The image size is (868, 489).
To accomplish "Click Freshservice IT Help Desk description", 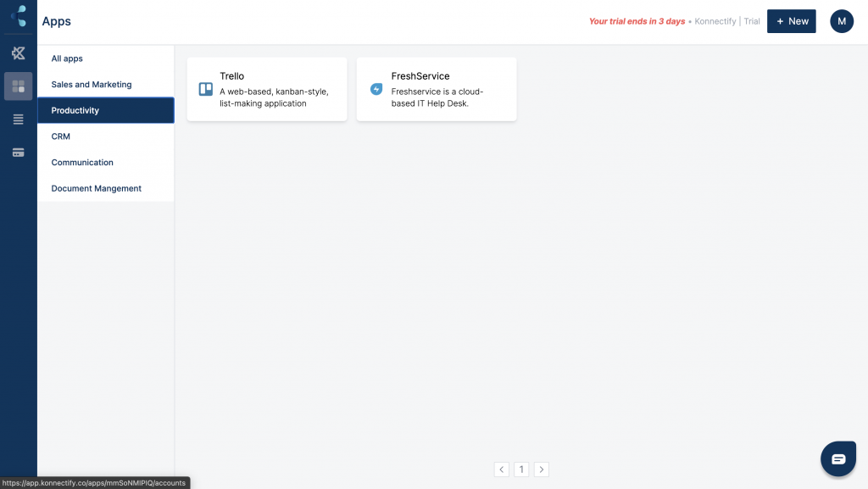I will (437, 97).
